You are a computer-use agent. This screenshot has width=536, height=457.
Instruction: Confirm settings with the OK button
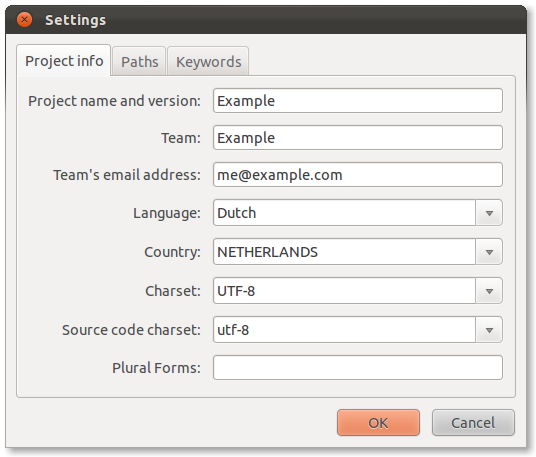378,423
